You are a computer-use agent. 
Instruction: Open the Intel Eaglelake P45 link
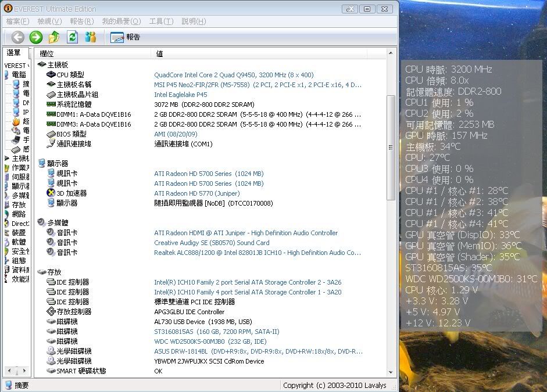pyautogui.click(x=181, y=95)
